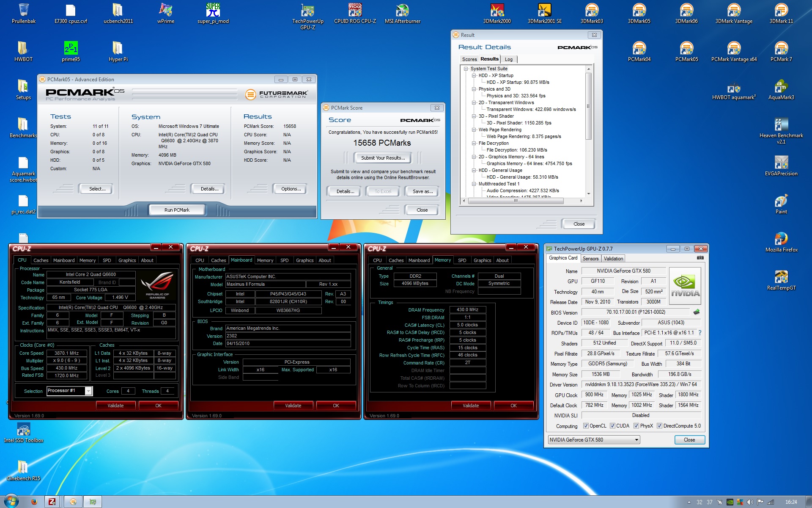Open Processor #1 selection dropdown

(69, 391)
